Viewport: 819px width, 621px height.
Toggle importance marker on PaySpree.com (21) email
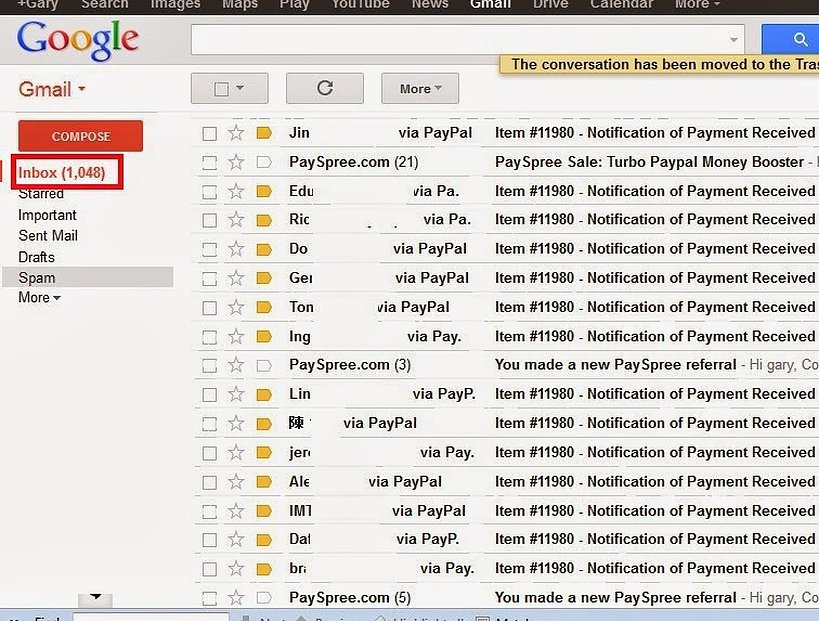click(x=264, y=162)
